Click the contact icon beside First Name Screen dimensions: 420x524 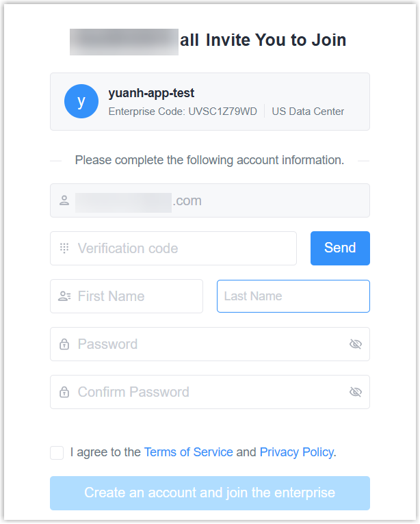(65, 296)
